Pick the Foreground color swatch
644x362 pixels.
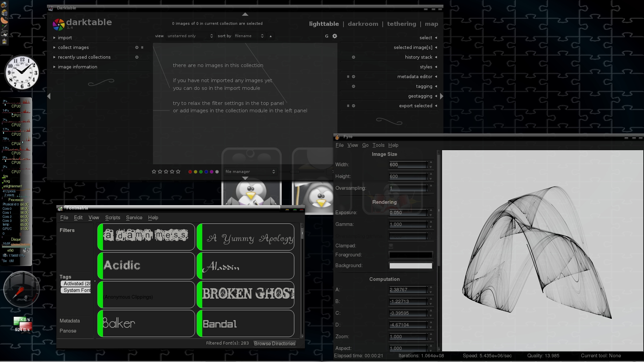coord(411,255)
